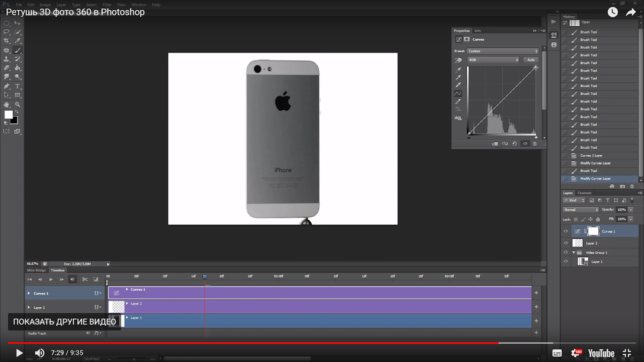644x362 pixels.
Task: Mute the Audio Track
Action: 88,333
